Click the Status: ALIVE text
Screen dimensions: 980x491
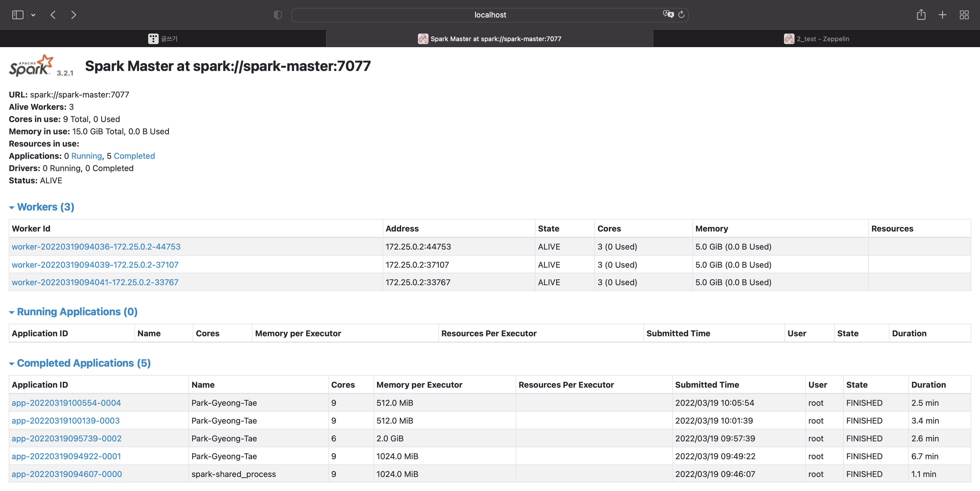click(35, 180)
